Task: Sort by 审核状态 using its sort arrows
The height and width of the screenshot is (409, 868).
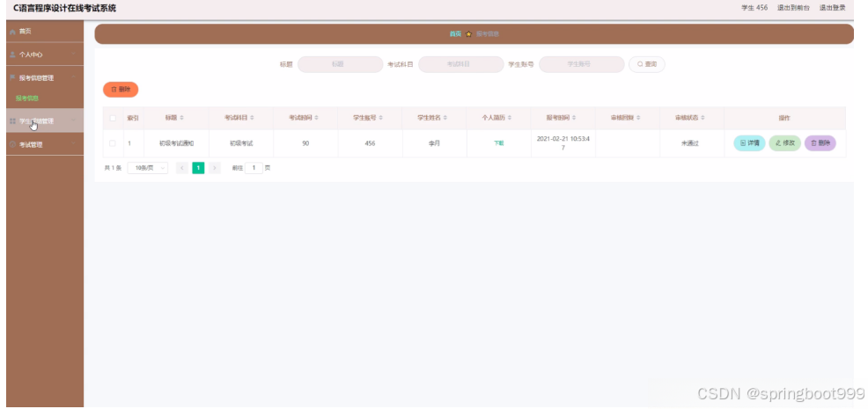Action: (702, 119)
